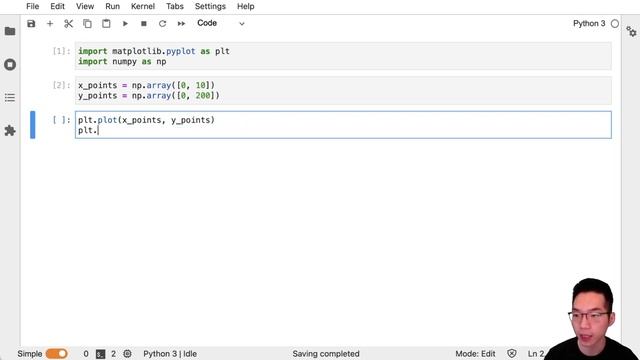Click Python 3 | Idle status text

170,354
